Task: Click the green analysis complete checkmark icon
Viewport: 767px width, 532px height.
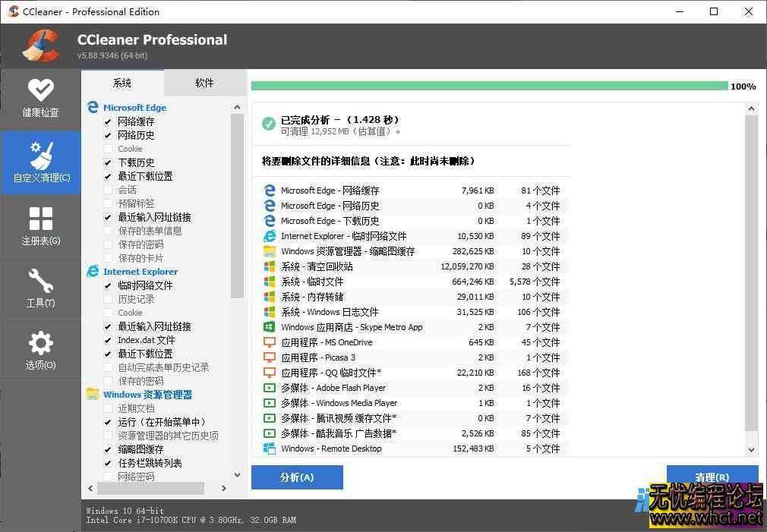Action: tap(268, 124)
